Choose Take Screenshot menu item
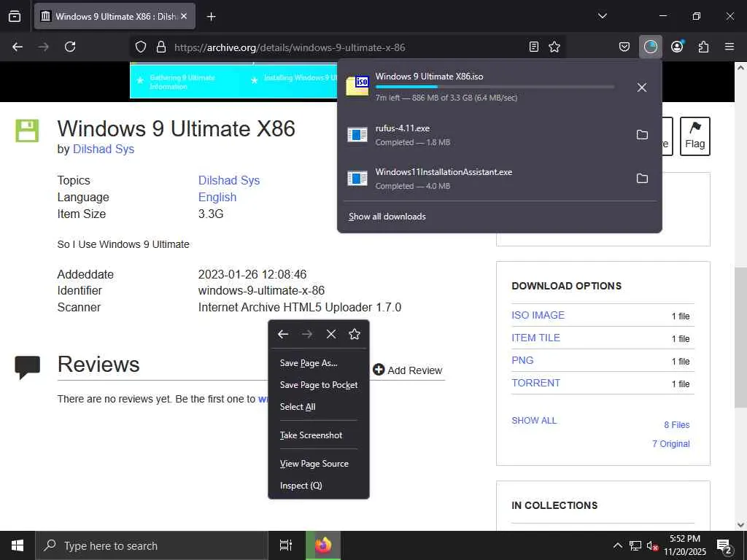Viewport: 747px width, 560px height. pos(319,435)
